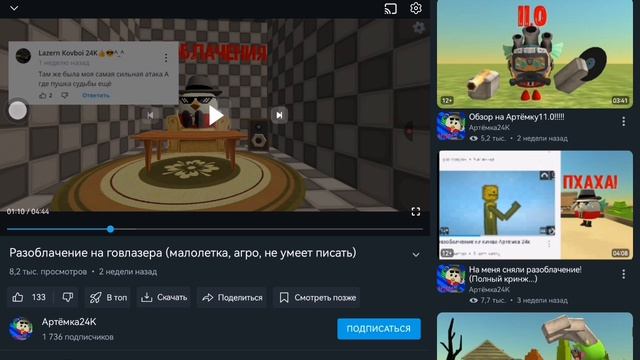640x360 pixels.
Task: Collapse the player with the top-left chevron
Action: click(14, 8)
